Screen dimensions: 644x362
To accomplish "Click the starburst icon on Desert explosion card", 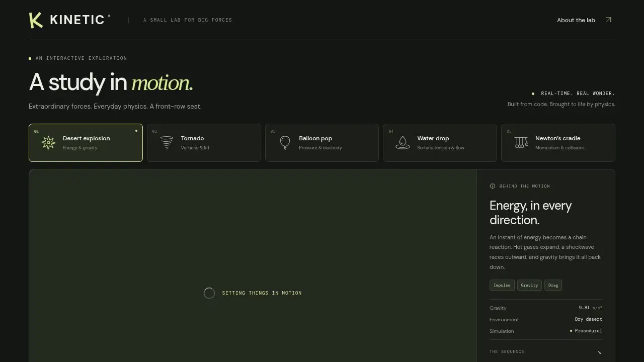I will click(x=48, y=143).
